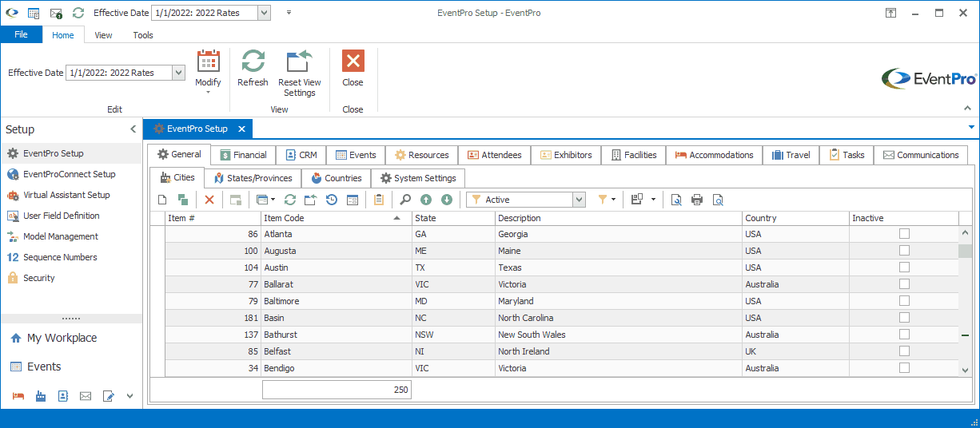
Task: Switch to the Tools ribbon tab
Action: (143, 35)
